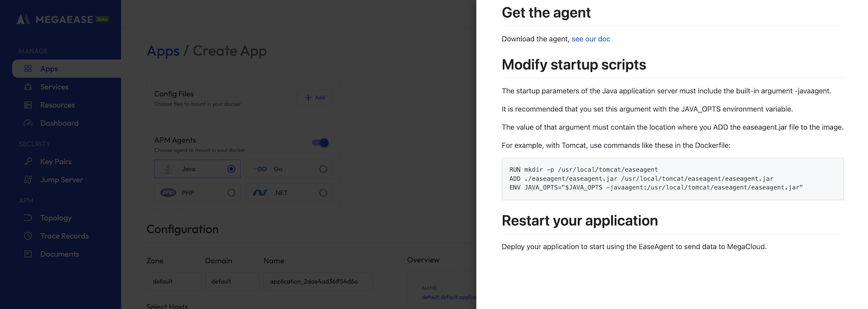Screen dimensions: 868x309
Task: Toggle the APM Agents switch
Action: pyautogui.click(x=320, y=143)
